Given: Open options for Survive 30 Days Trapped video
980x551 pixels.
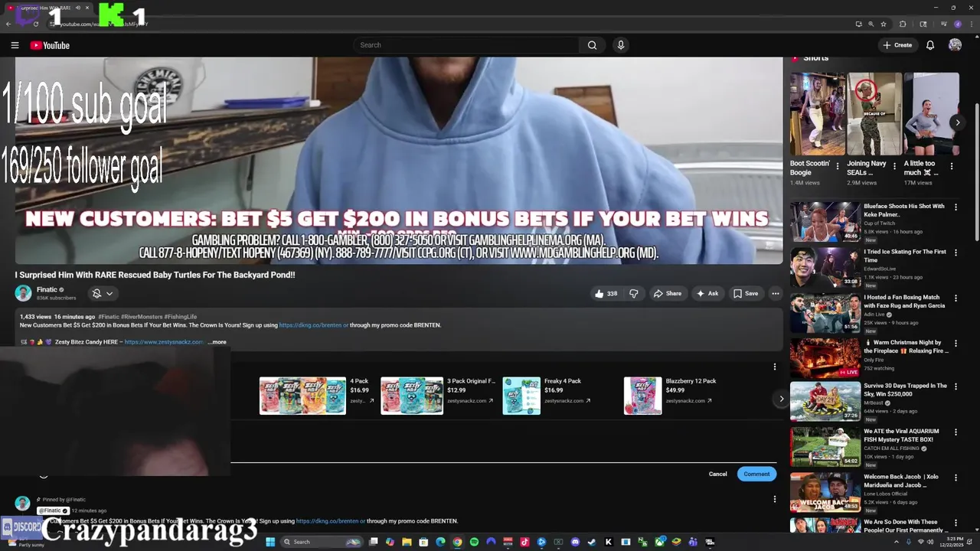Looking at the screenshot, I should coord(955,387).
